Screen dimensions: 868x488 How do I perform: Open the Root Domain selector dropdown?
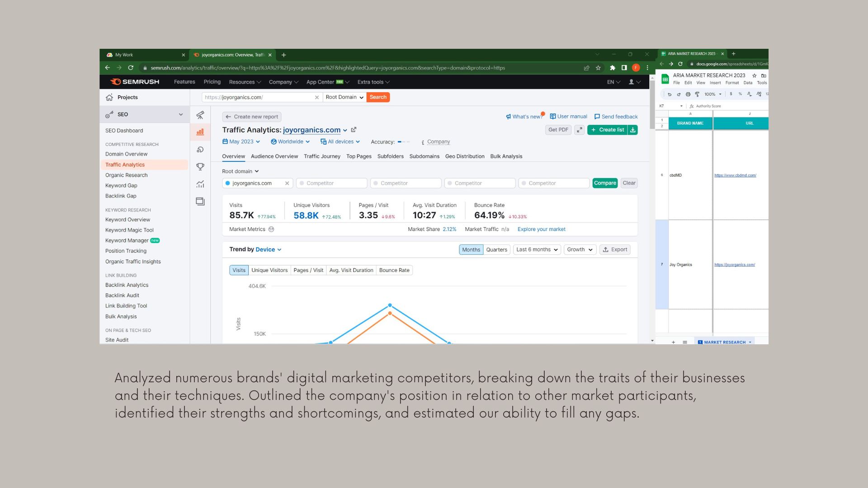click(344, 97)
